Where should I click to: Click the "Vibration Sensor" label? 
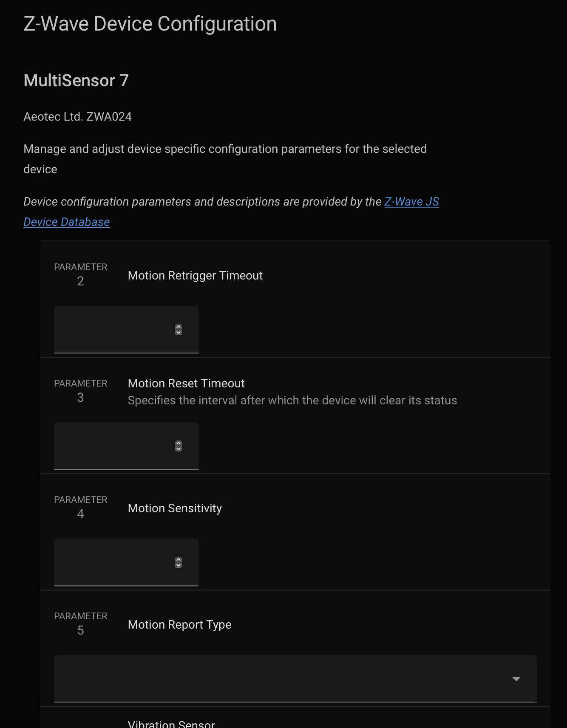coord(171,724)
